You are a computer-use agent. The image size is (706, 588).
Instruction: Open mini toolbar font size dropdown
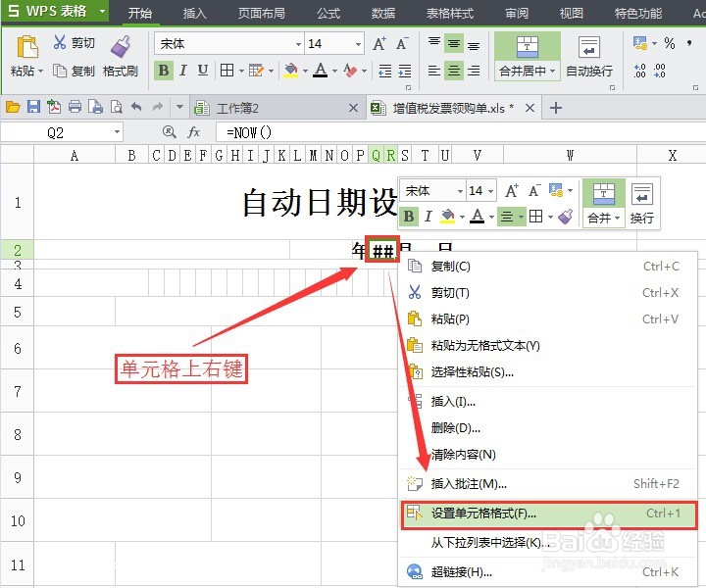pos(490,191)
